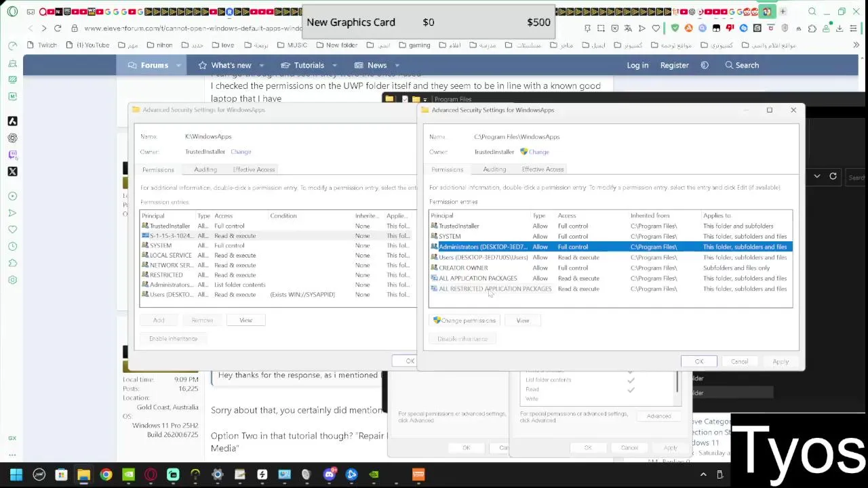Click View button in C:\Program Files dialog
The height and width of the screenshot is (488, 868).
pyautogui.click(x=522, y=321)
